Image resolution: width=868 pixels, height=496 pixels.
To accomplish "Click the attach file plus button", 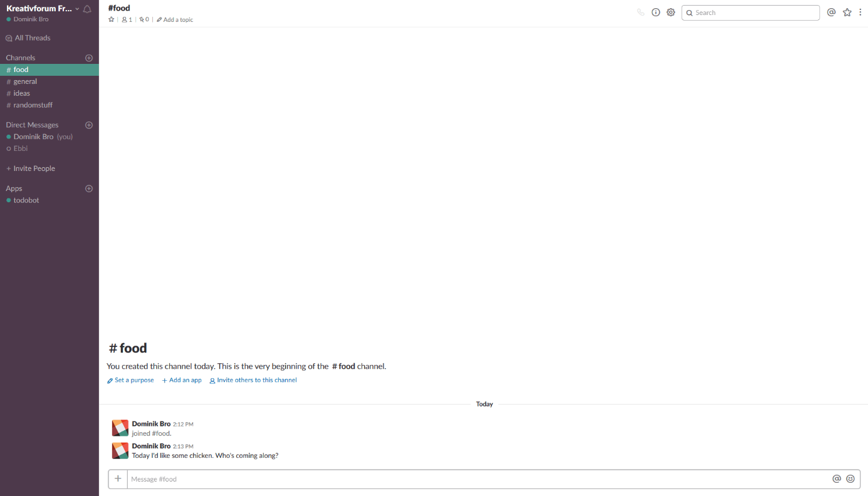I will [118, 479].
